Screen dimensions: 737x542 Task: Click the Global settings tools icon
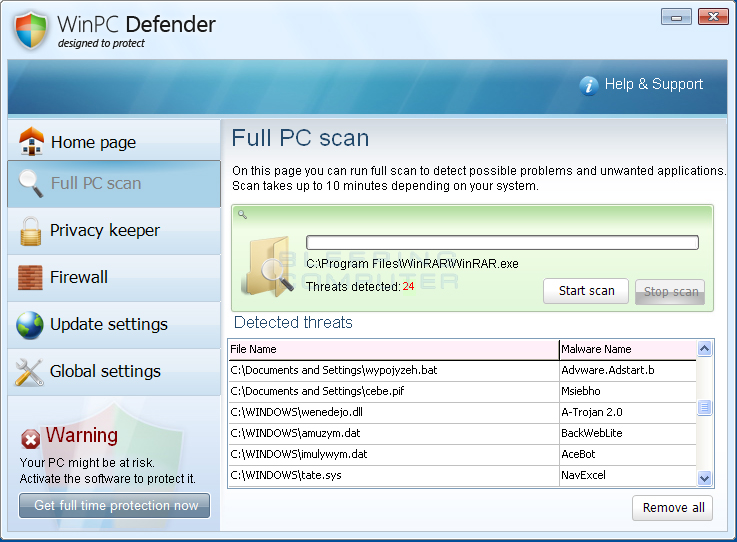[30, 371]
